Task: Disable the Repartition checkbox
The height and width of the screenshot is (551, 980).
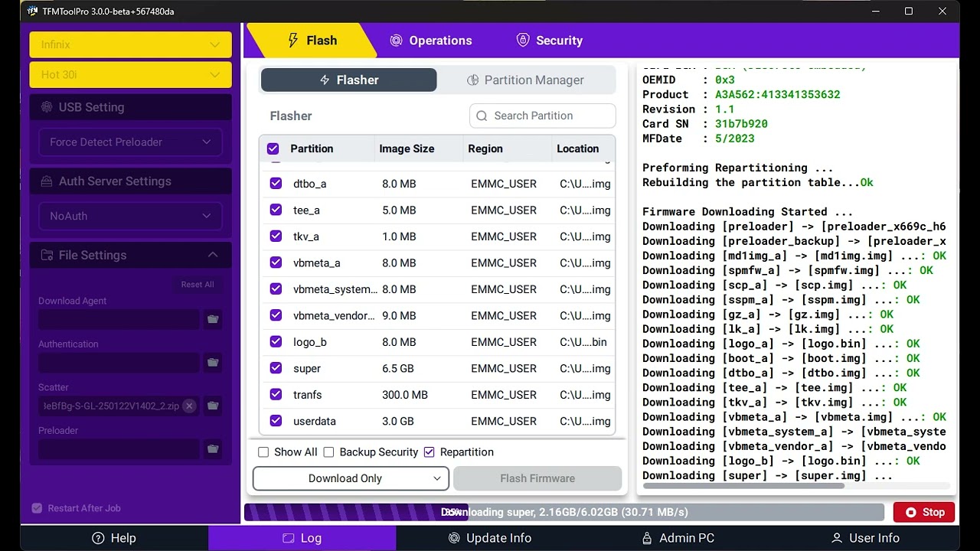Action: click(x=429, y=452)
